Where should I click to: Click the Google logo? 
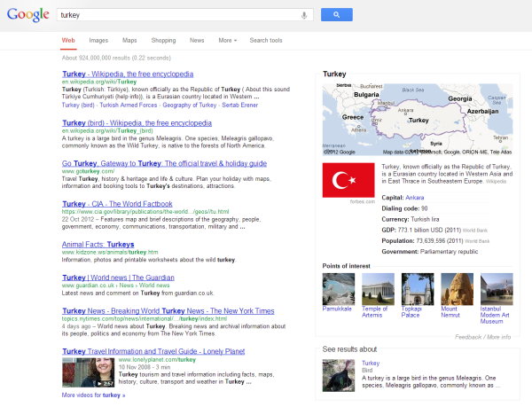(27, 14)
